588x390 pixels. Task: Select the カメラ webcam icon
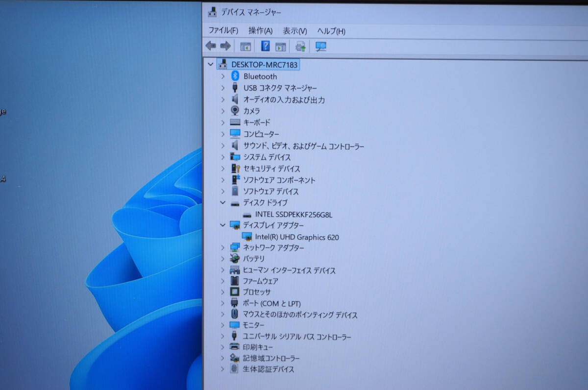click(x=235, y=111)
